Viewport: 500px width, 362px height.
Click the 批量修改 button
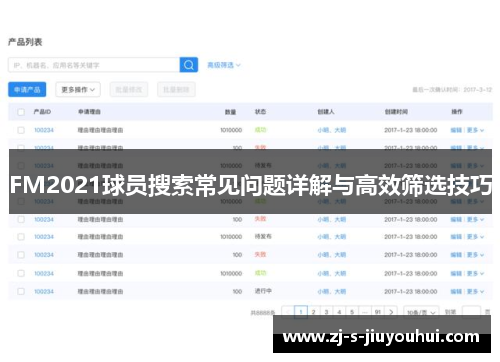tap(129, 89)
